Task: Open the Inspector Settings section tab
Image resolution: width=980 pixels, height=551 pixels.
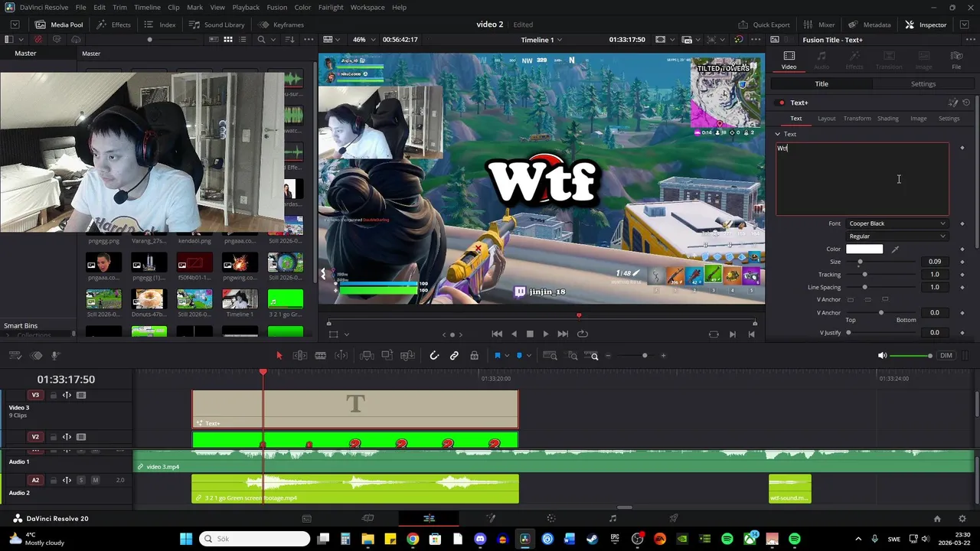Action: pyautogui.click(x=923, y=84)
